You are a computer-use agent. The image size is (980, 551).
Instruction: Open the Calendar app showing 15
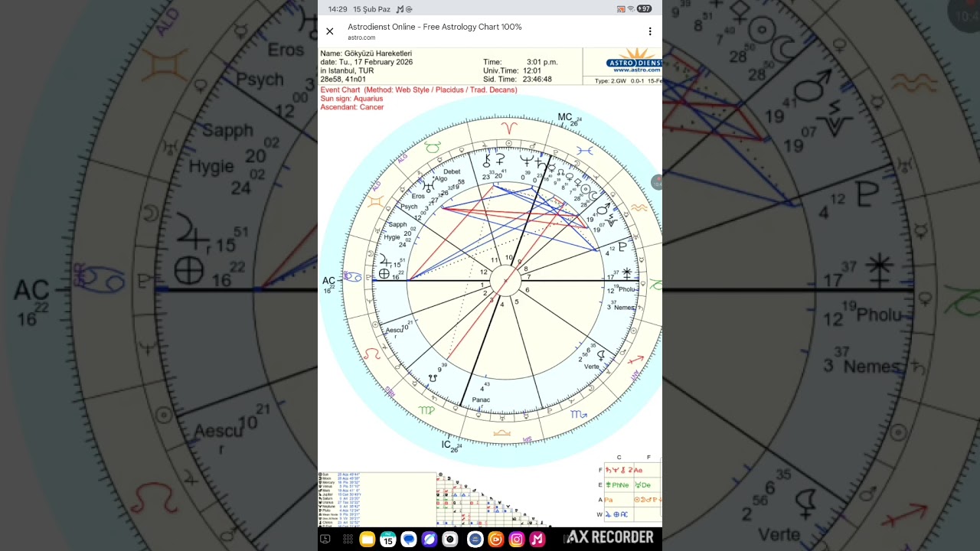tap(388, 540)
